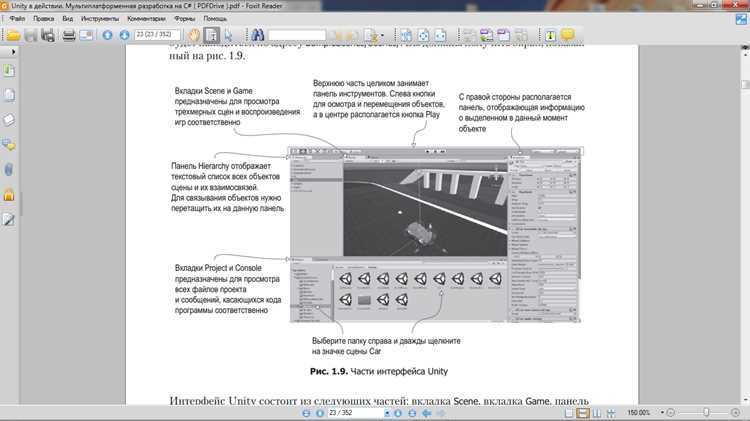Viewport: 750px width, 421px height.
Task: Click the Save As icon in toolbar
Action: (x=48, y=35)
